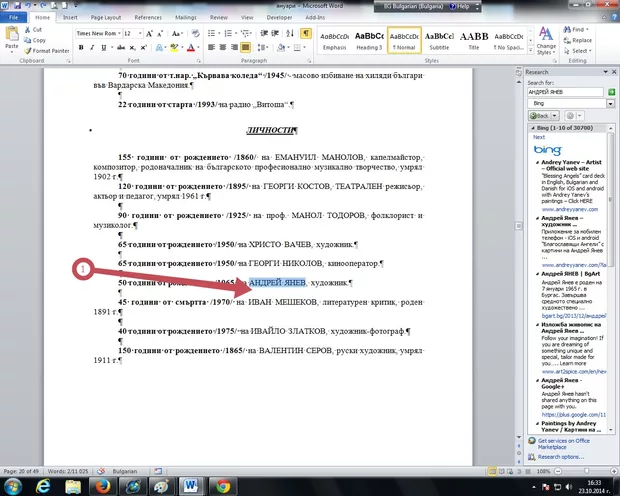This screenshot has height=496, width=620.
Task: Apply text highlight color
Action: pos(171,46)
